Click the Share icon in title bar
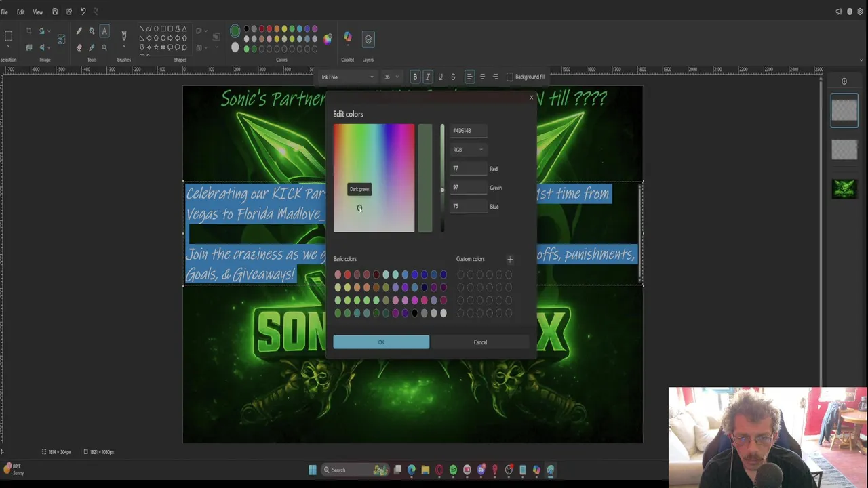Image resolution: width=868 pixels, height=488 pixels. click(x=68, y=12)
